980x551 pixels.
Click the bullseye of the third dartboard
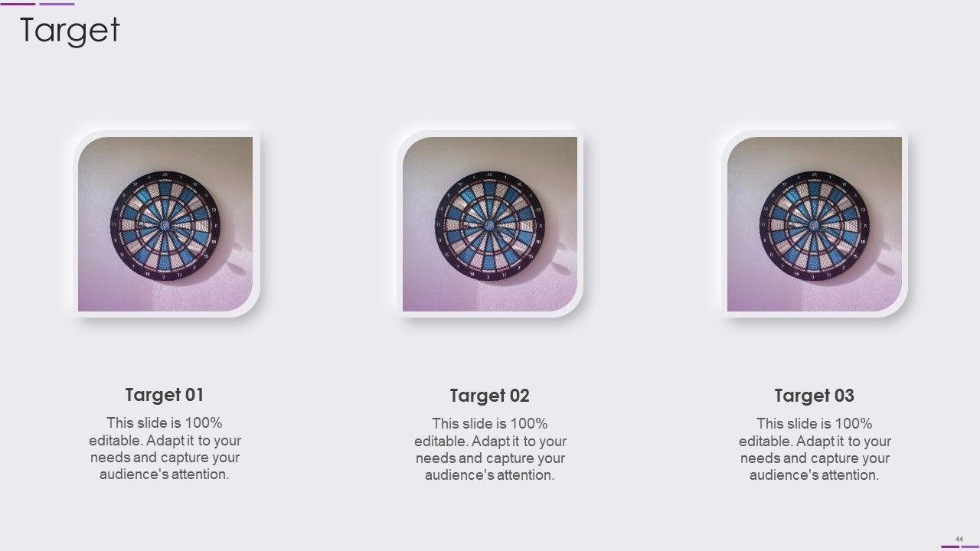coord(814,226)
